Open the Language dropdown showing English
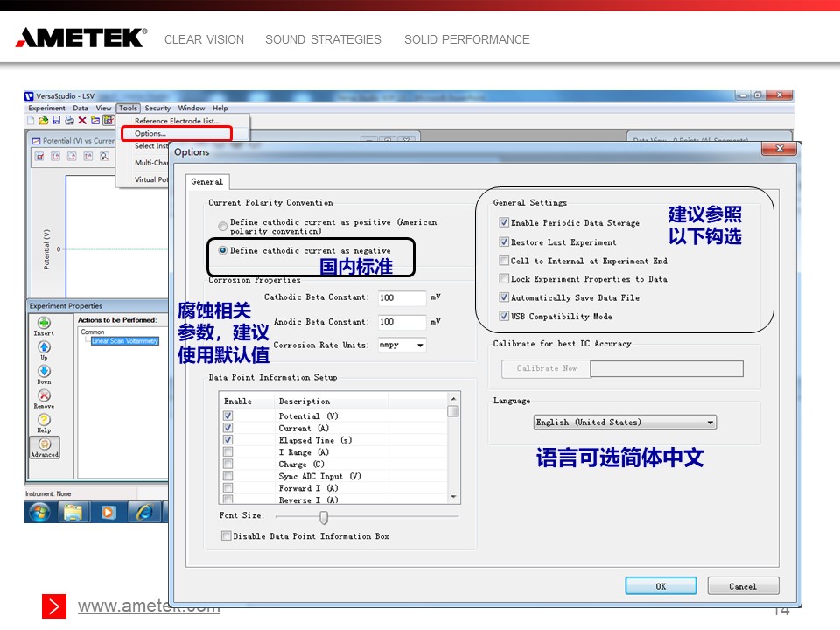The height and width of the screenshot is (630, 840). click(x=625, y=422)
